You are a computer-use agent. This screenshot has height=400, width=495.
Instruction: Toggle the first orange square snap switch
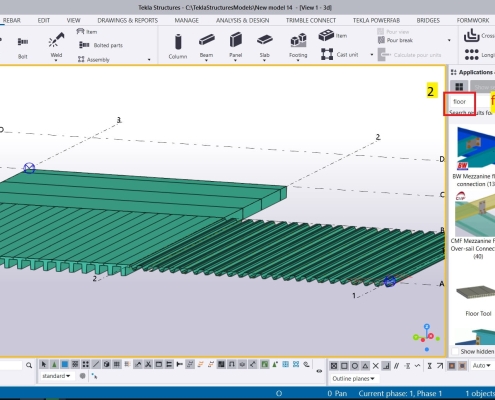coord(452,366)
